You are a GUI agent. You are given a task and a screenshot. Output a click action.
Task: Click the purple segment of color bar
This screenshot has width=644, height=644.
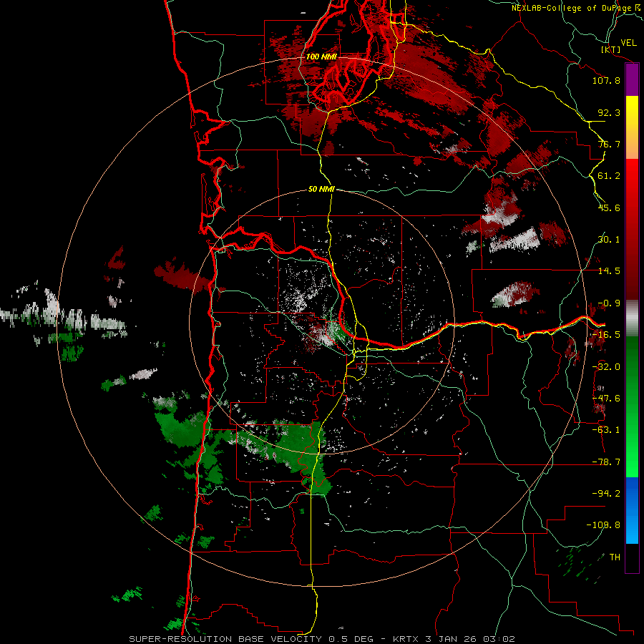[x=632, y=80]
